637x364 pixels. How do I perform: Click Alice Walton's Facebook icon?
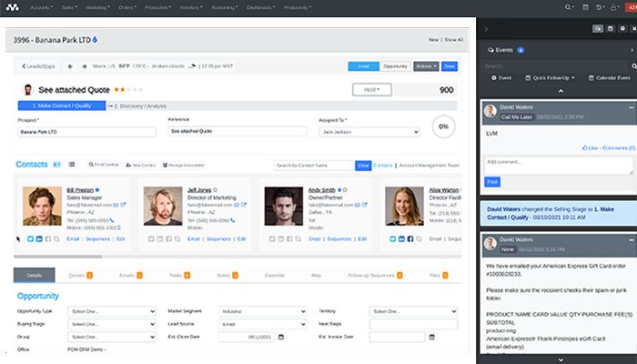pyautogui.click(x=410, y=238)
